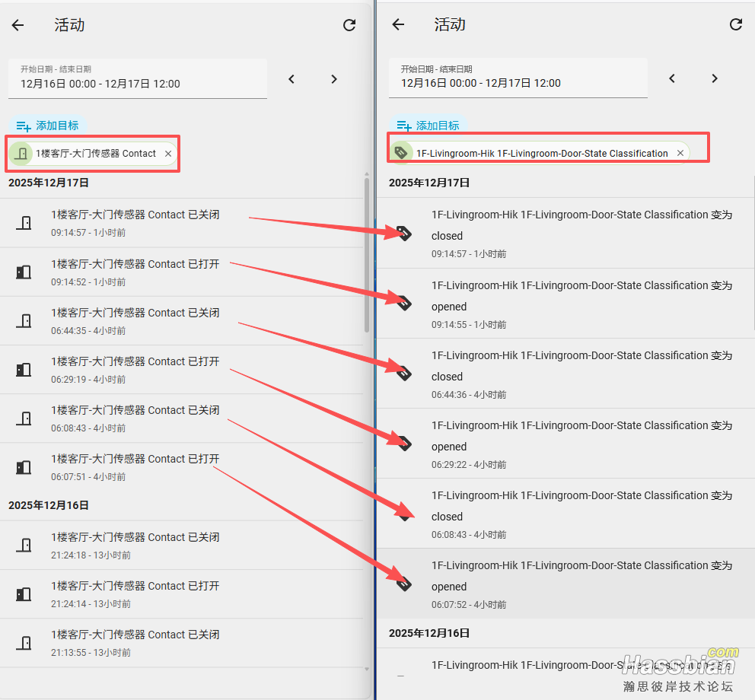
Task: Remove the 1楼客厅-大门传感器 Contact chip
Action: (x=168, y=154)
